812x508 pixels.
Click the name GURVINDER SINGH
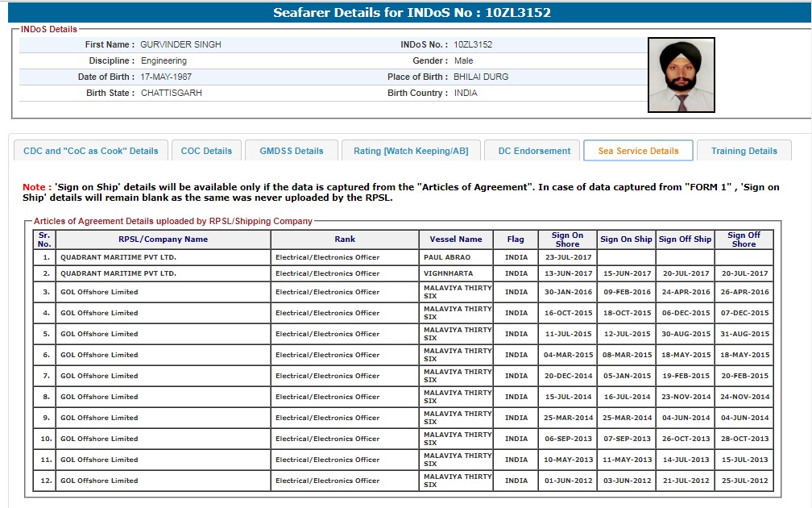click(180, 44)
